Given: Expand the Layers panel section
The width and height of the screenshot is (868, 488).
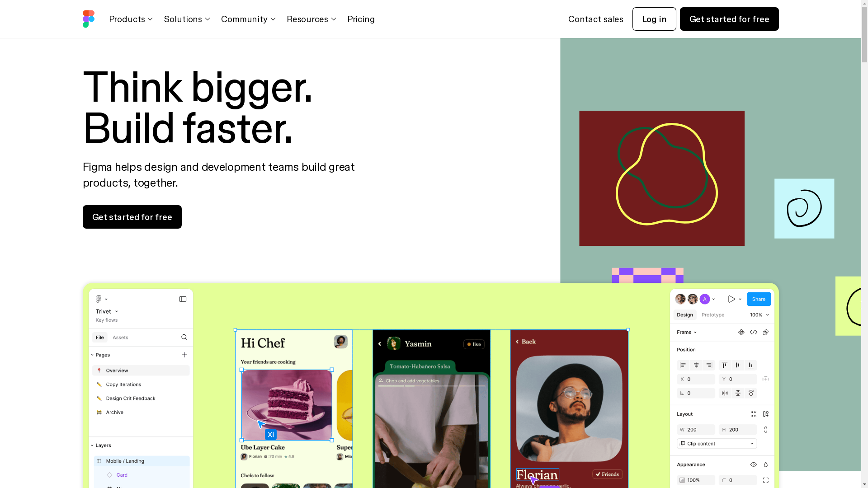Looking at the screenshot, I should click(92, 445).
